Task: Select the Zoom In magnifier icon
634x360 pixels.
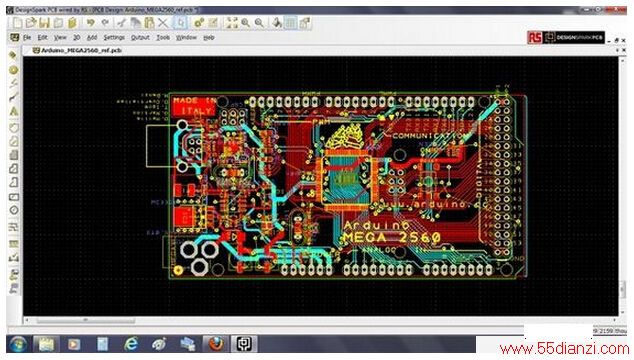Action: pyautogui.click(x=245, y=23)
